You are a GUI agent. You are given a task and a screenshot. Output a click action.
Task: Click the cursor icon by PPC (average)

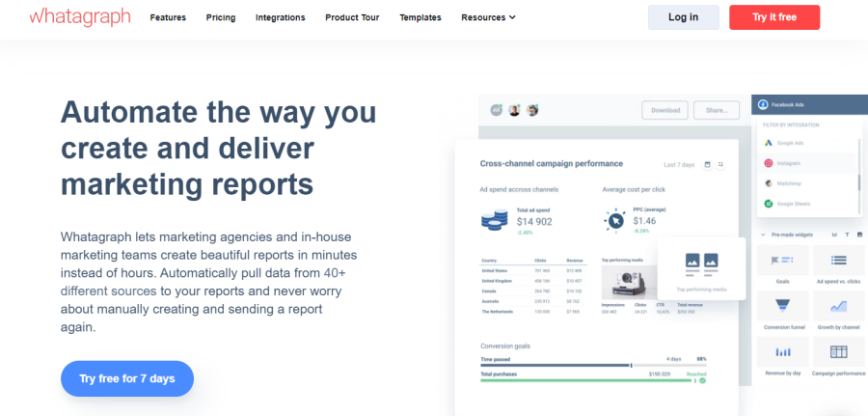click(x=615, y=220)
